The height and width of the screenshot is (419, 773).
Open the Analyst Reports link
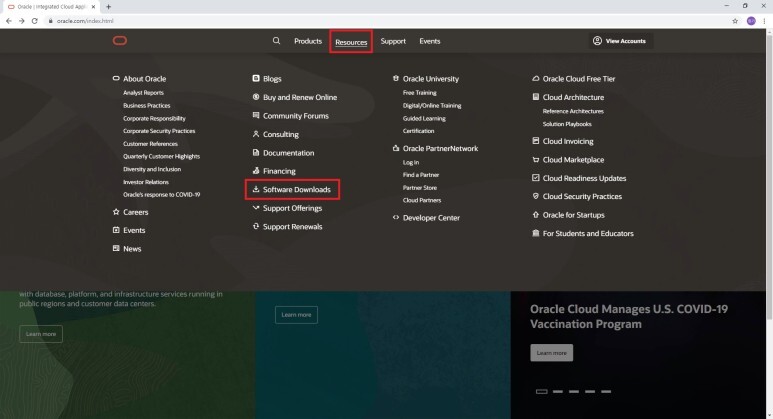pyautogui.click(x=143, y=93)
